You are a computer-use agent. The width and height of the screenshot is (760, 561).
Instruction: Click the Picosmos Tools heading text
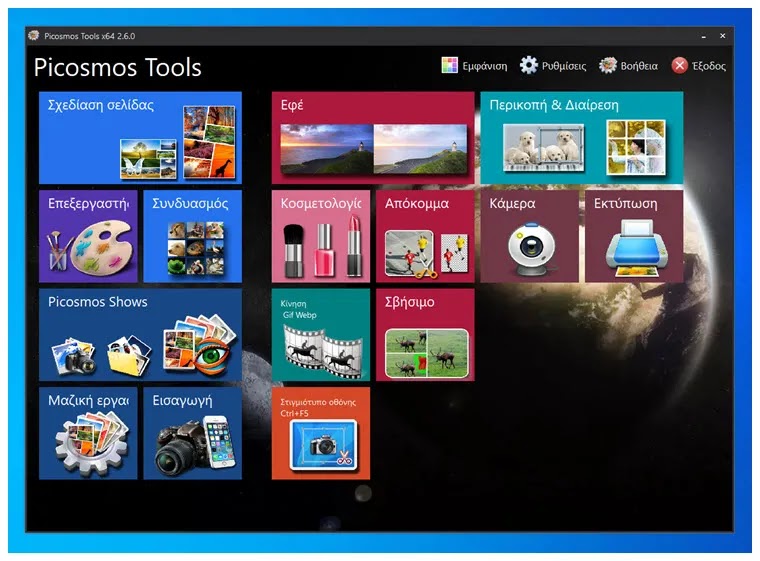click(x=118, y=67)
